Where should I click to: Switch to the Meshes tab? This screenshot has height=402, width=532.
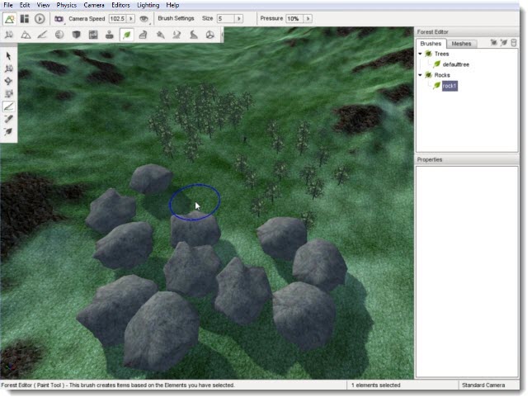coord(461,44)
